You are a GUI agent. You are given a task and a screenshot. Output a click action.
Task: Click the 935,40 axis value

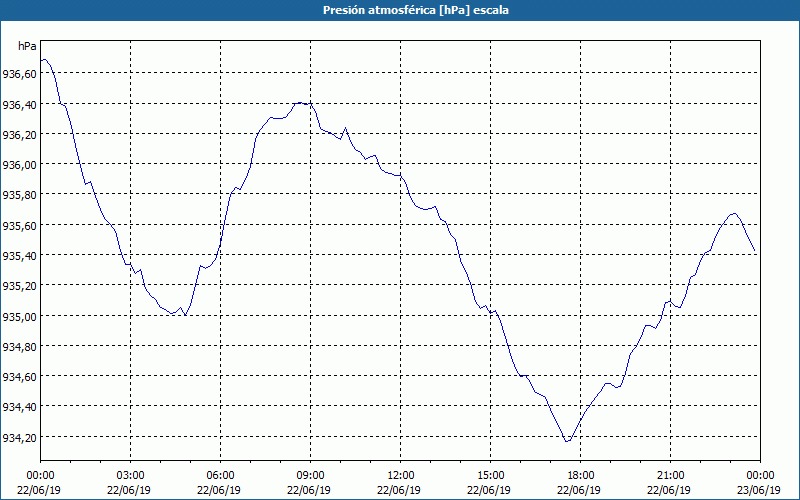19,256
